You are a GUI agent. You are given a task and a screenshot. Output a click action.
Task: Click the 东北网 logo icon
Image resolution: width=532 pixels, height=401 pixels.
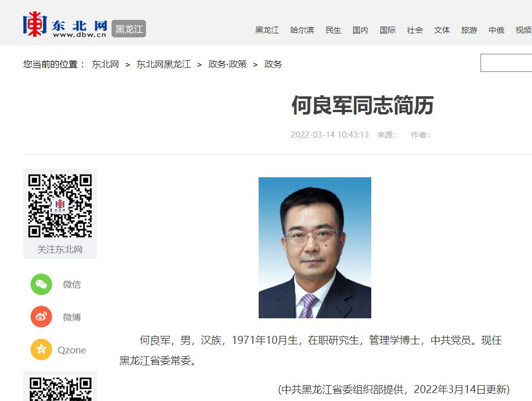coord(65,24)
